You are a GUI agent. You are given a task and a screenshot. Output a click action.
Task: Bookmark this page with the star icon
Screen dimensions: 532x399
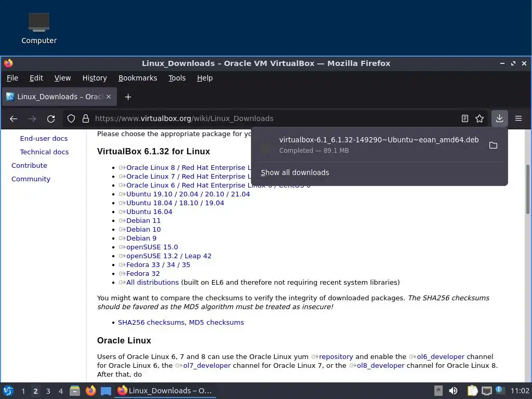point(480,118)
